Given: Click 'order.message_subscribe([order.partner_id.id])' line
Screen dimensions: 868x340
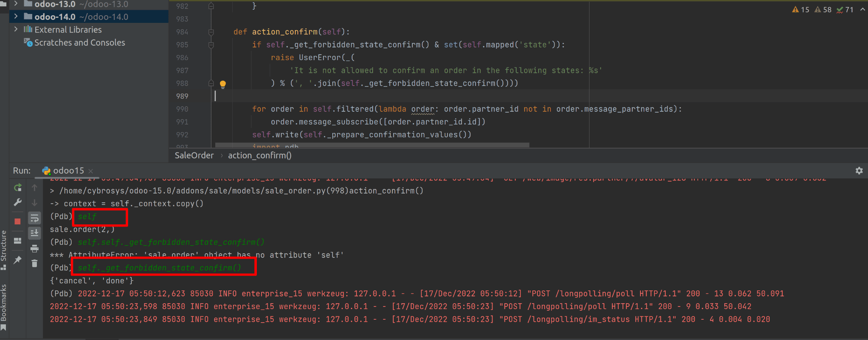Looking at the screenshot, I should coord(378,122).
